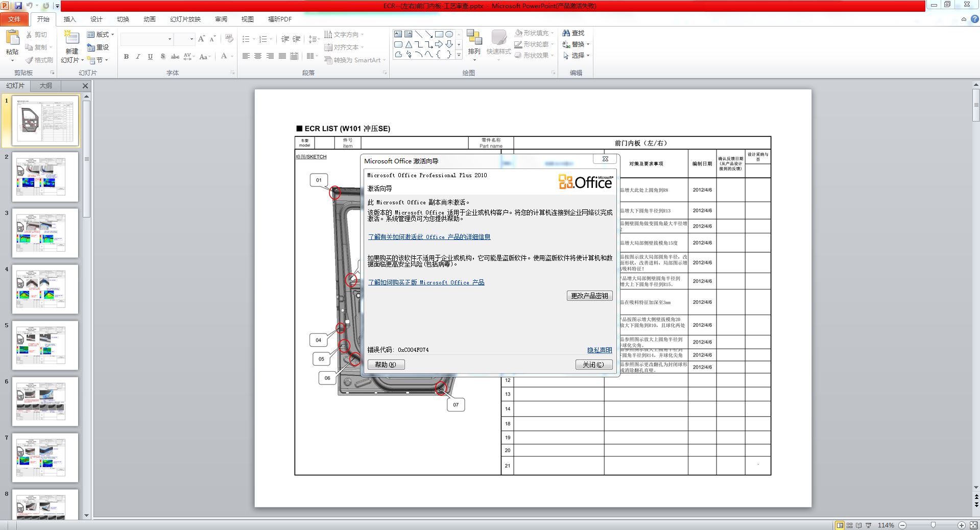Click the Reset (重设) slide icon

pyautogui.click(x=91, y=47)
